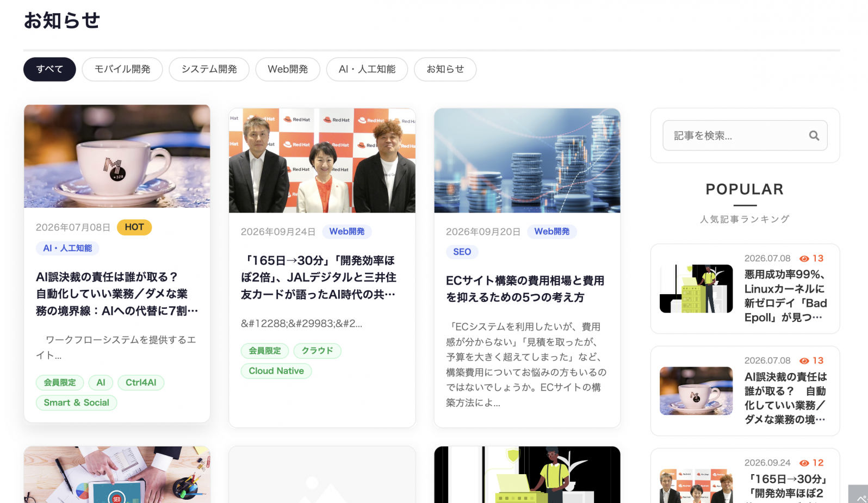Open the Red Hat group photo thumbnail
The height and width of the screenshot is (503, 868).
(322, 160)
